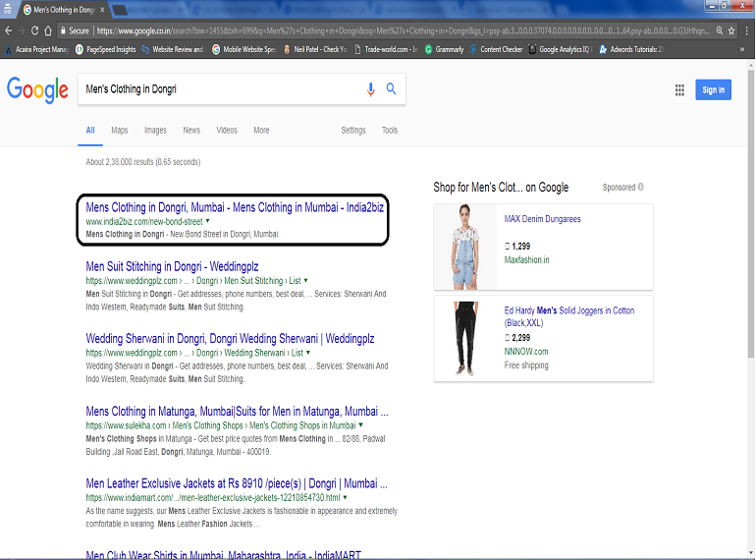Viewport: 756px width, 560px height.
Task: Click the black joggers product thumbnail
Action: coord(465,339)
